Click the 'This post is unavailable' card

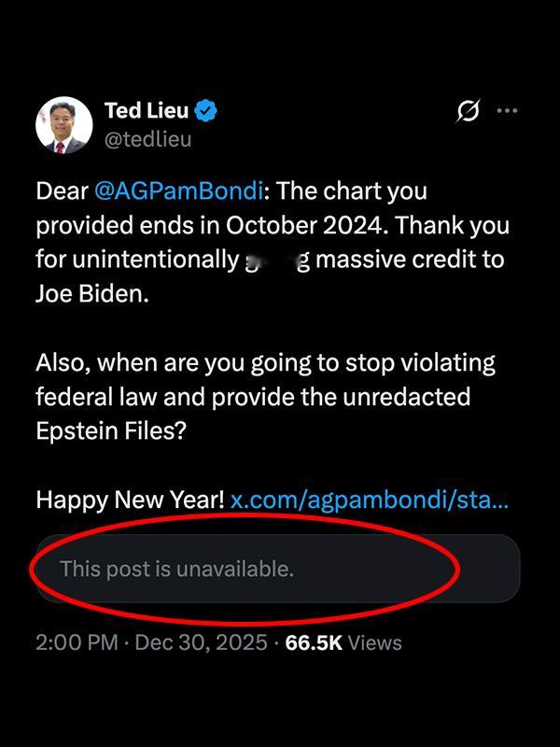click(277, 568)
